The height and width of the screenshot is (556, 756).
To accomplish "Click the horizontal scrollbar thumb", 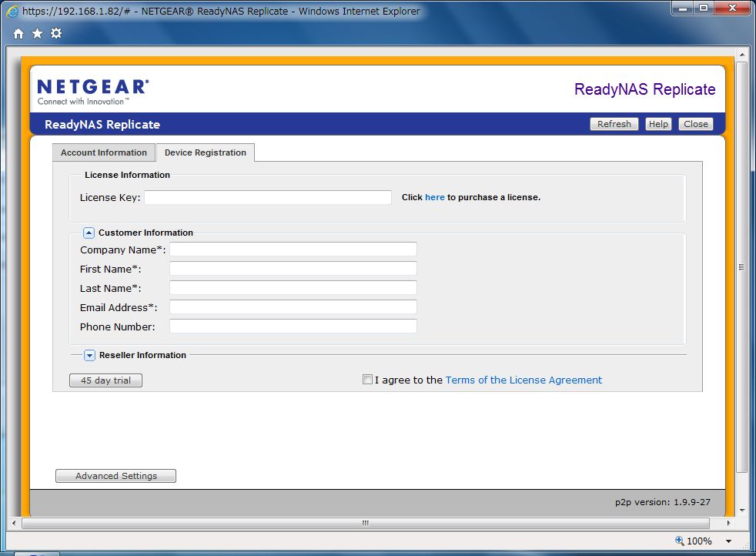I will coord(365,523).
